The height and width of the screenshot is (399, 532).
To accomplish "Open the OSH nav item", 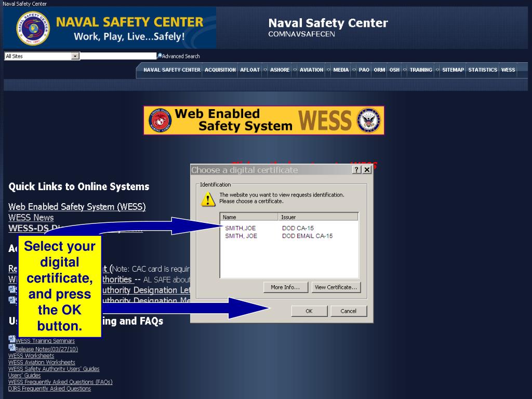I will point(394,70).
